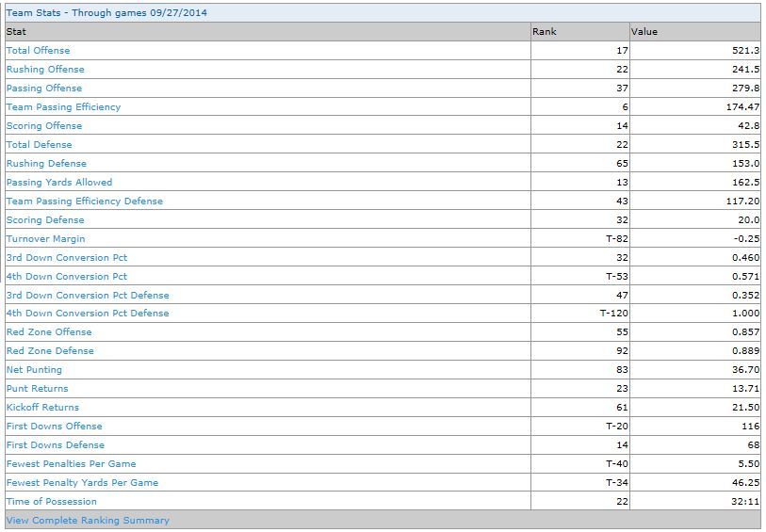
Task: Open Fewest Penalties Per Game link
Action: pyautogui.click(x=72, y=463)
